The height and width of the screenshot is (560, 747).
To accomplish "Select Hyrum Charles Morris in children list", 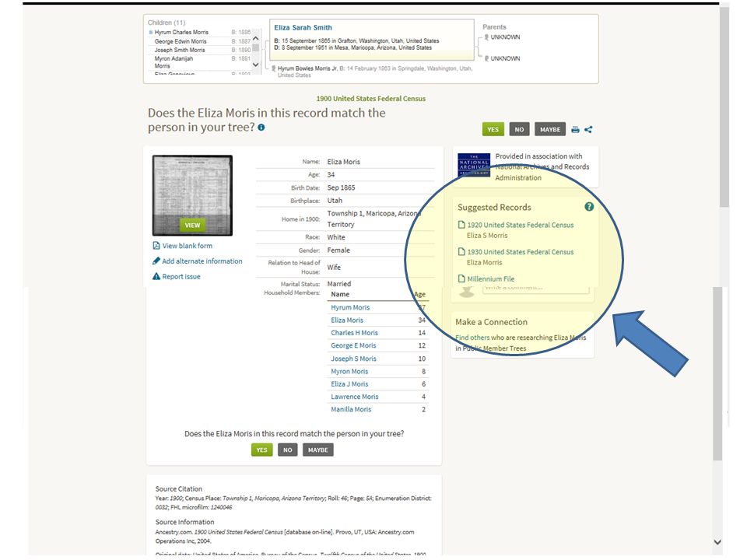I will pyautogui.click(x=181, y=33).
